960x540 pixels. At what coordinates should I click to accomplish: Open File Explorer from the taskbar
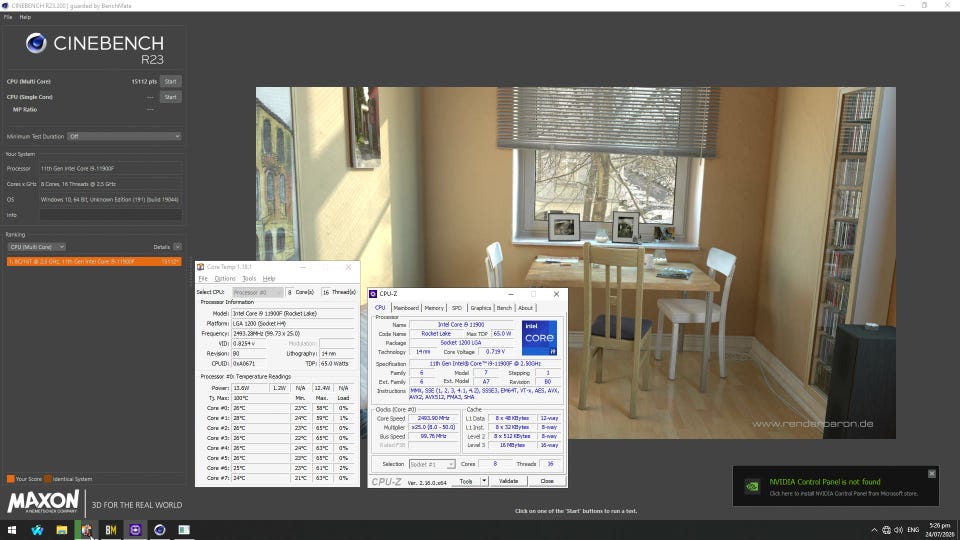click(61, 530)
